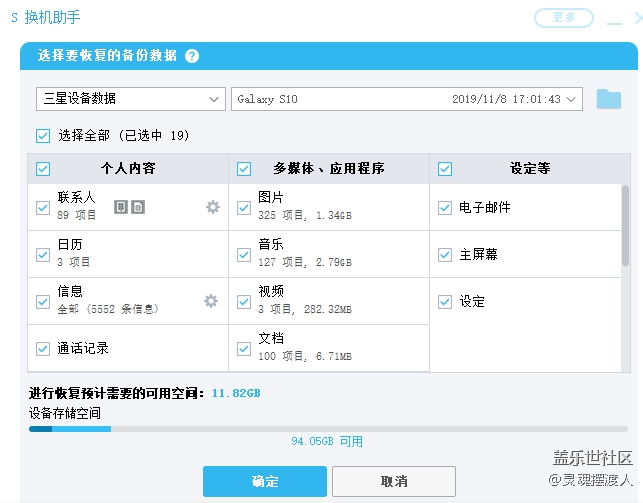Toggle the 通话记录 checkbox

pyautogui.click(x=42, y=349)
